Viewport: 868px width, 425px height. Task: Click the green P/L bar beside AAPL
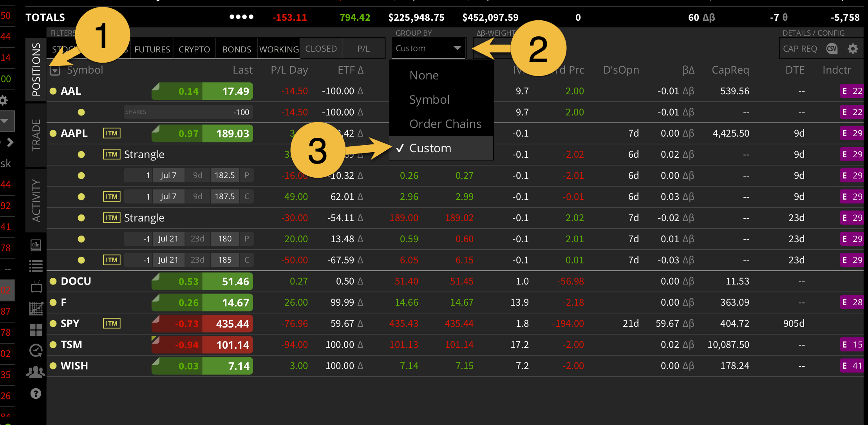[202, 133]
